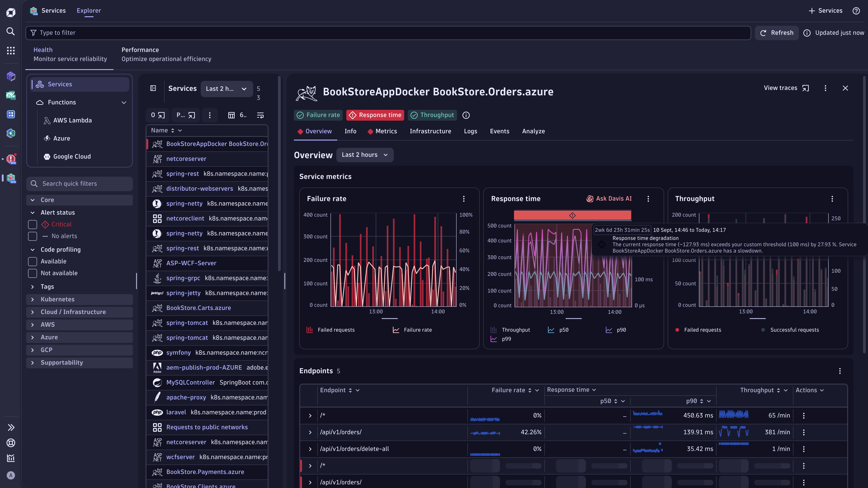This screenshot has height=488, width=868.
Task: Enable the No alerts filter
Action: tap(32, 236)
